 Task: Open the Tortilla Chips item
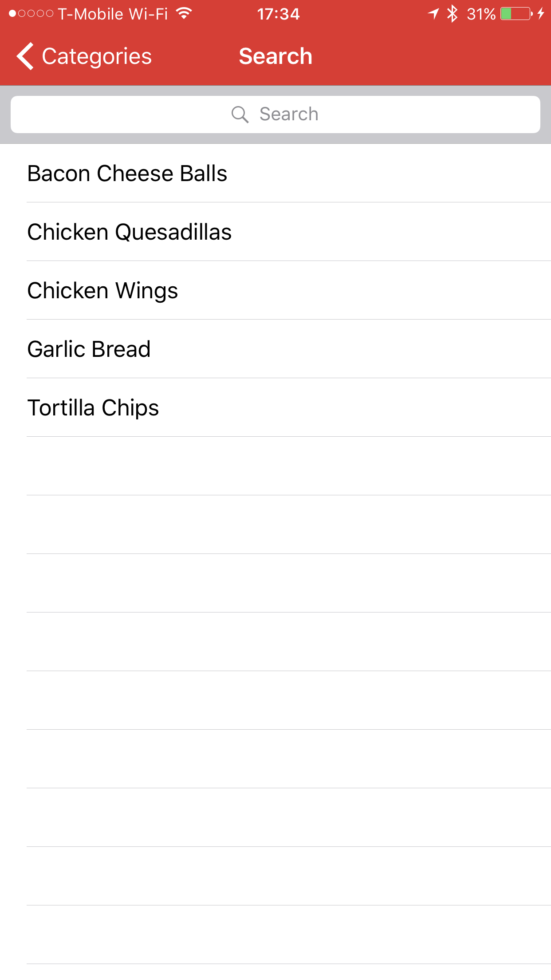93,407
